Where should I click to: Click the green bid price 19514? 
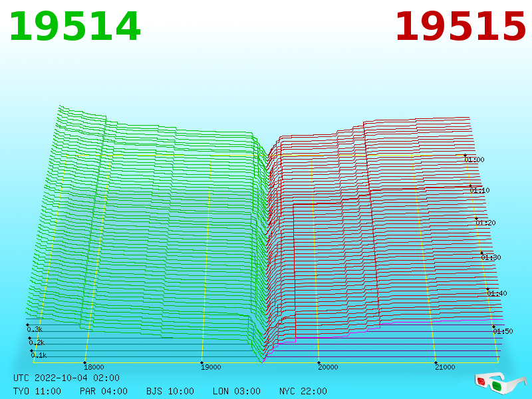coord(74,27)
